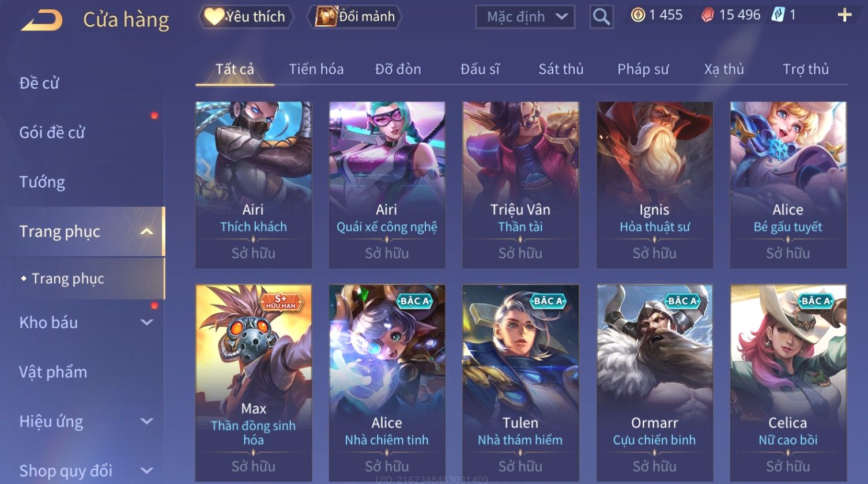Tap the gold coin balance icon

[x=637, y=15]
